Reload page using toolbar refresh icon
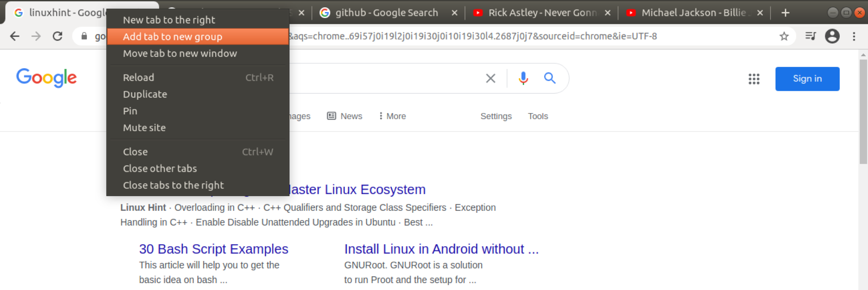The width and height of the screenshot is (868, 290). point(57,36)
